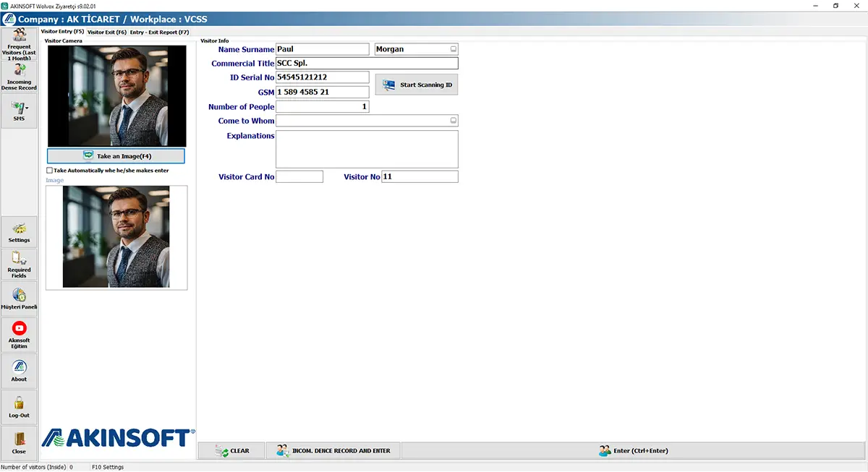Open Incoming Dense Record

coord(19,77)
